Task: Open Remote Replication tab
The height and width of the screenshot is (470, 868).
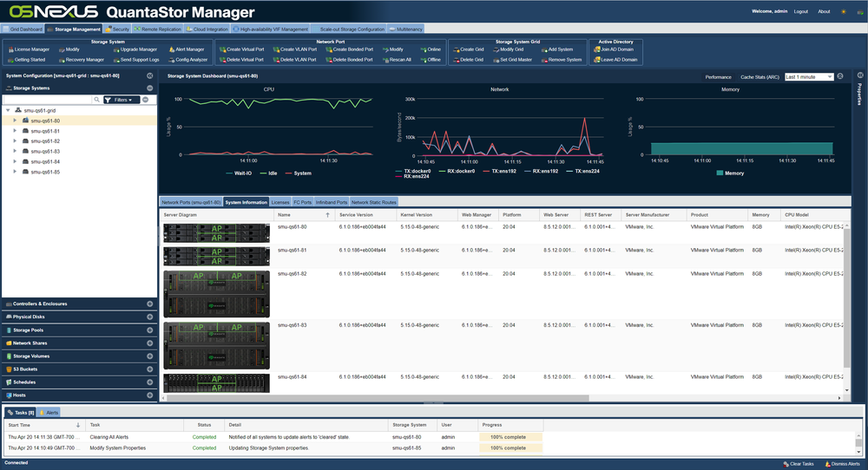Action: point(158,29)
